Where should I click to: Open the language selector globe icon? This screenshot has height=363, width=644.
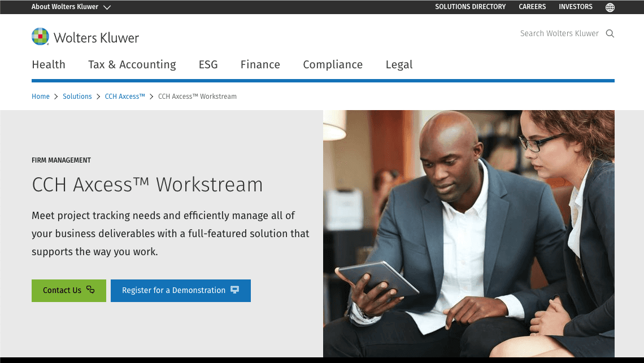tap(610, 7)
